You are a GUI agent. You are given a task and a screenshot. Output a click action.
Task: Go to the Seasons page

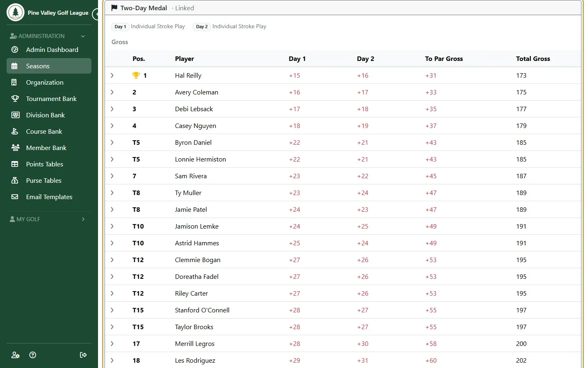[x=49, y=66]
